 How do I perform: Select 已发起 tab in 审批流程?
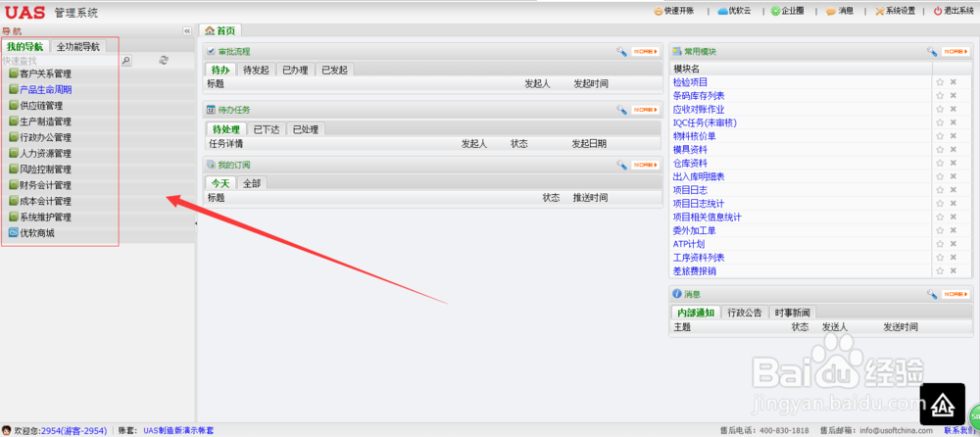[334, 70]
